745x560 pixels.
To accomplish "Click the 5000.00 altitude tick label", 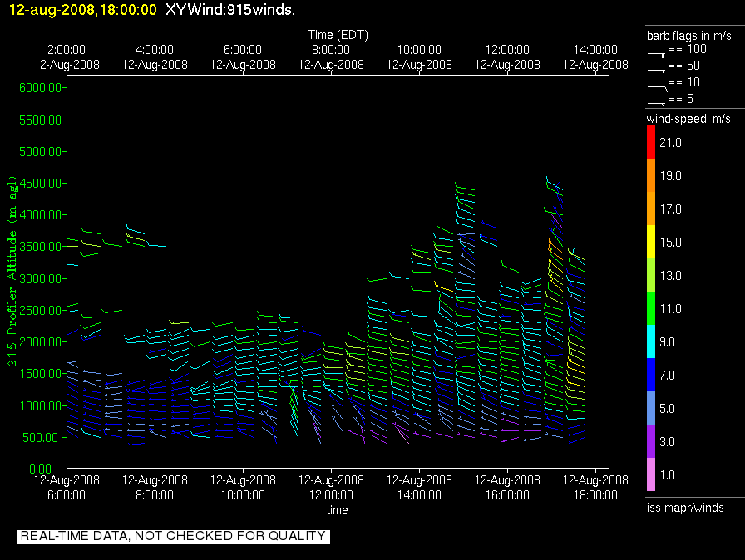I will [x=41, y=152].
